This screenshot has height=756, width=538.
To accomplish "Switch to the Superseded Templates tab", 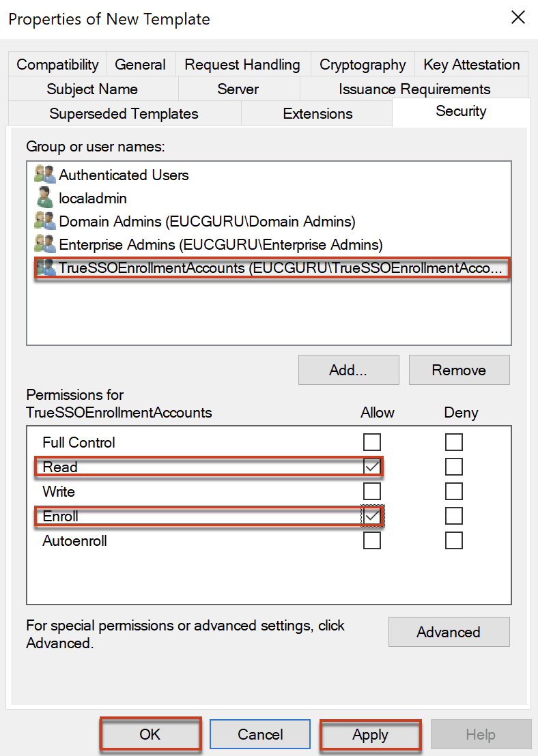I will click(124, 114).
